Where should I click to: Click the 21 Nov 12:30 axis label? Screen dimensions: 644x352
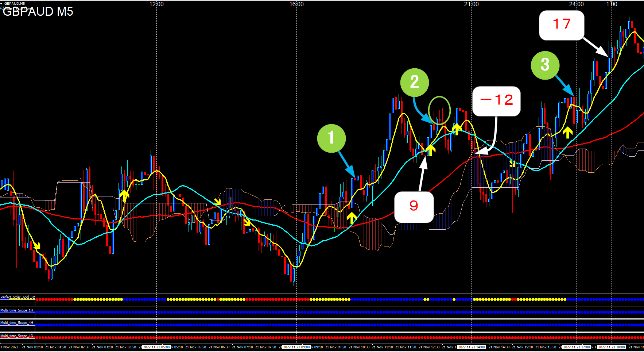click(x=429, y=347)
